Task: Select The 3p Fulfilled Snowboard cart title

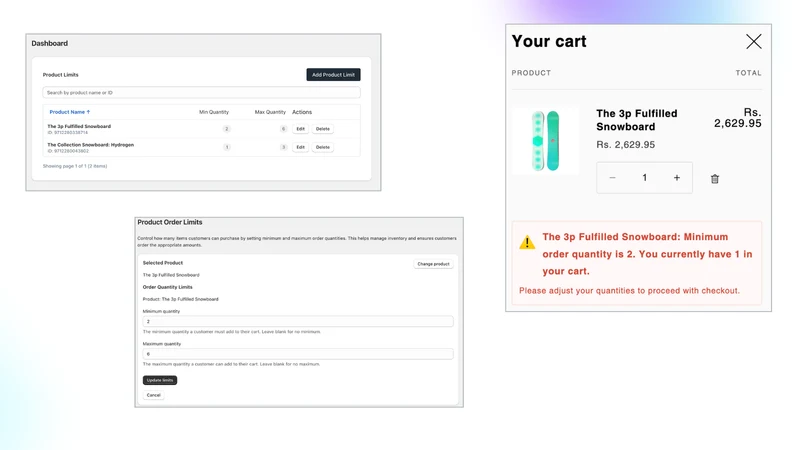Action: point(637,120)
